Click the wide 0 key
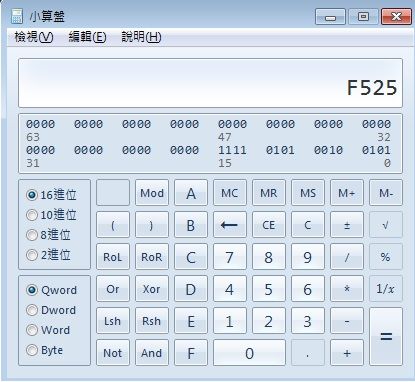415x382 pixels. click(x=249, y=353)
